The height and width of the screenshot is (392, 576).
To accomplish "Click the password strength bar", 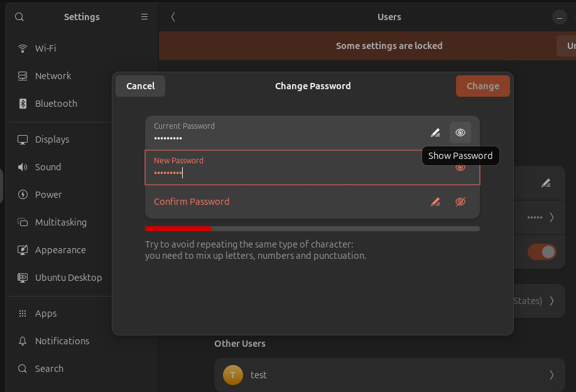I will click(312, 229).
